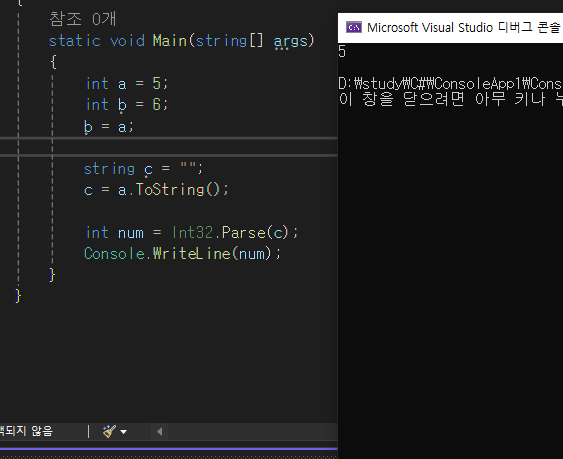563x459 pixels.
Task: Click the D:\study path line in console
Action: (x=450, y=84)
